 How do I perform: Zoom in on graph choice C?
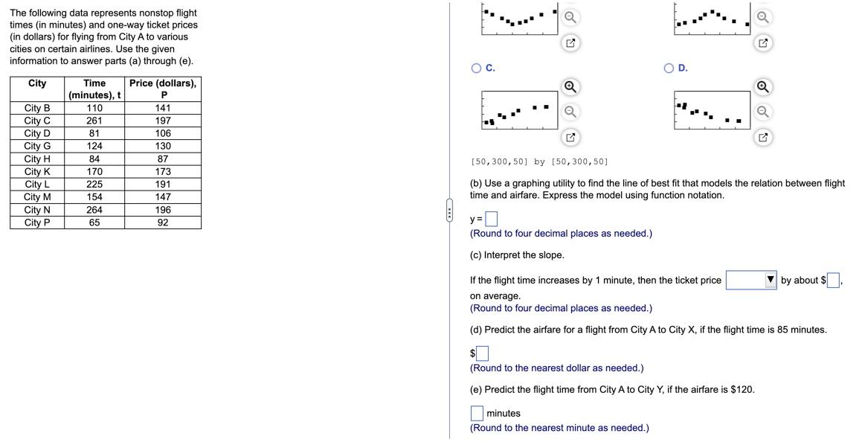tap(570, 87)
